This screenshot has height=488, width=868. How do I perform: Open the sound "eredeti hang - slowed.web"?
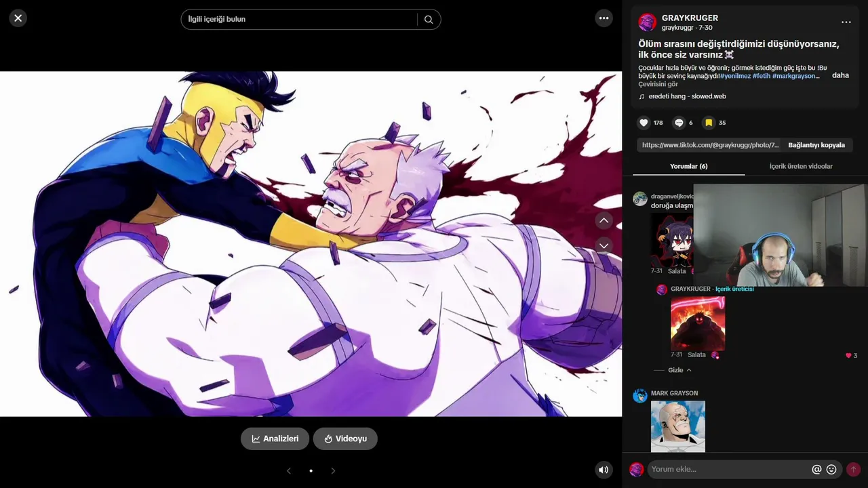[x=687, y=96]
